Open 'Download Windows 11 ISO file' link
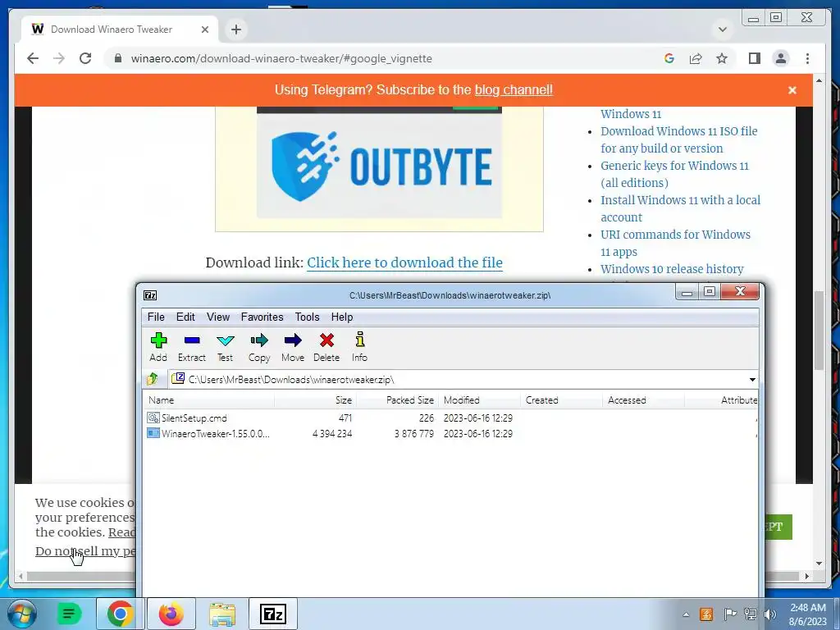Screen dimensions: 840x630 pyautogui.click(x=678, y=139)
